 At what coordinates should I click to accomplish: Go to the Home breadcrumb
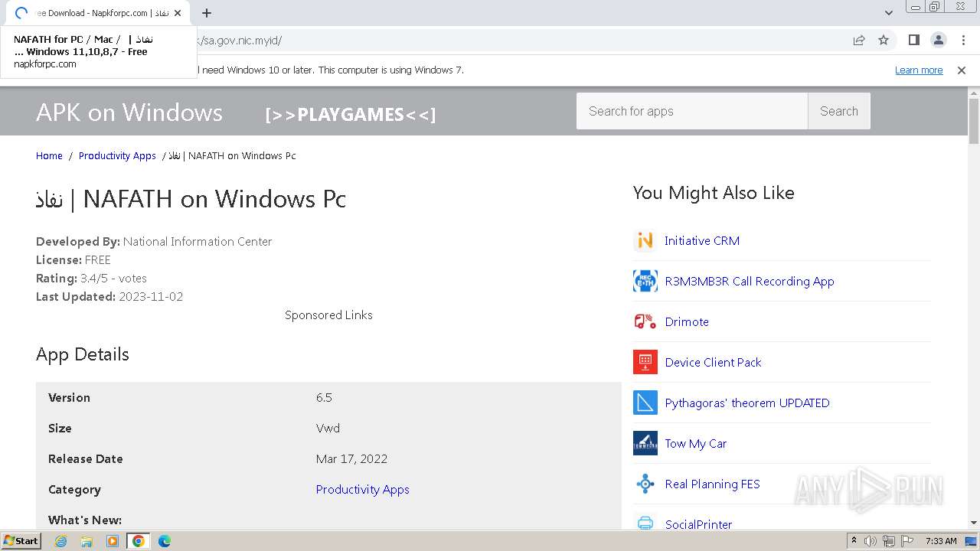[49, 155]
